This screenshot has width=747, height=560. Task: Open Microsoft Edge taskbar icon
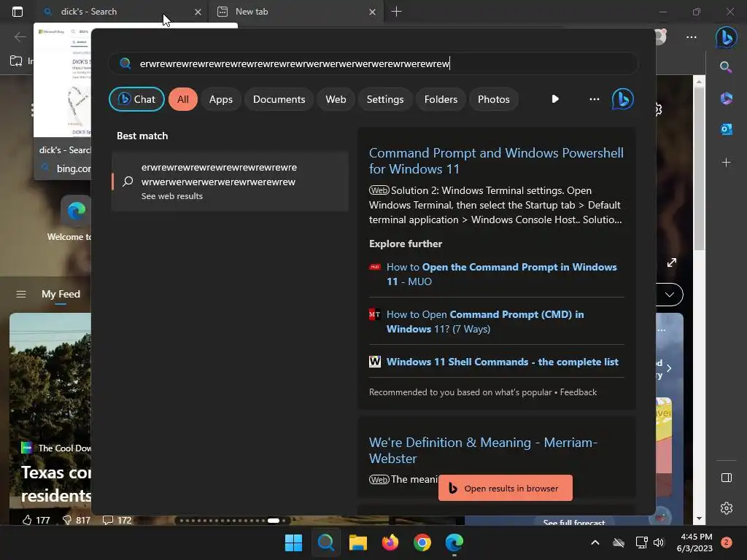pyautogui.click(x=454, y=542)
